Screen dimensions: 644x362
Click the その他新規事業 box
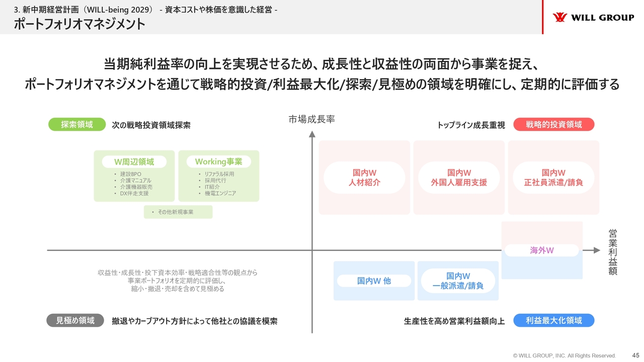point(178,212)
